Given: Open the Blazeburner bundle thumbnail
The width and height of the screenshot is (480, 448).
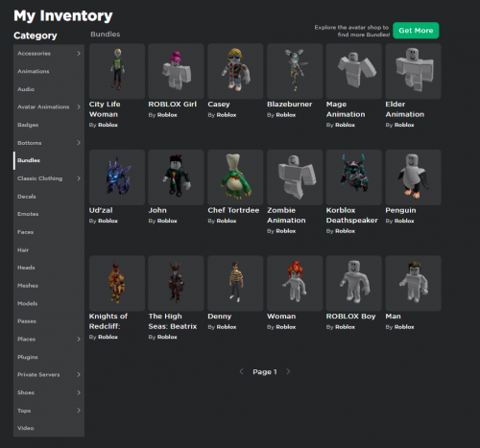Looking at the screenshot, I should (x=295, y=71).
